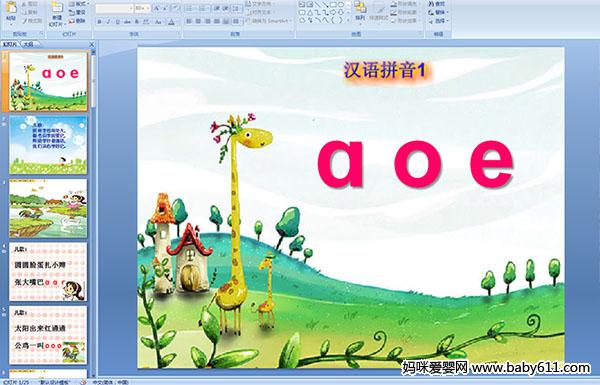Toggle Bold formatting
This screenshot has height=385, width=600.
tap(100, 22)
